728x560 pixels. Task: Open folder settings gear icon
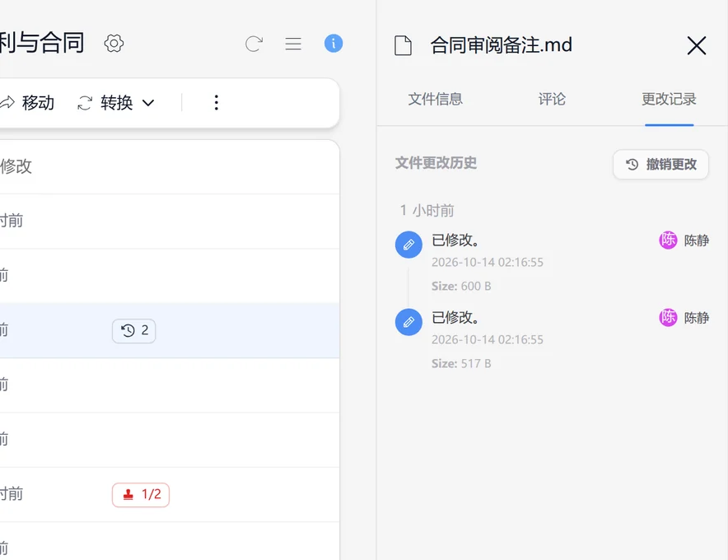click(x=114, y=44)
